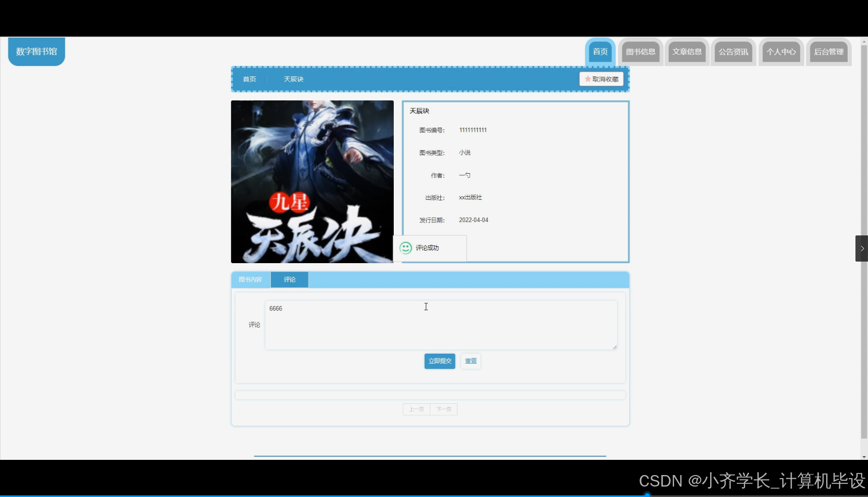Click the 数字图书馆 site logo

[37, 51]
